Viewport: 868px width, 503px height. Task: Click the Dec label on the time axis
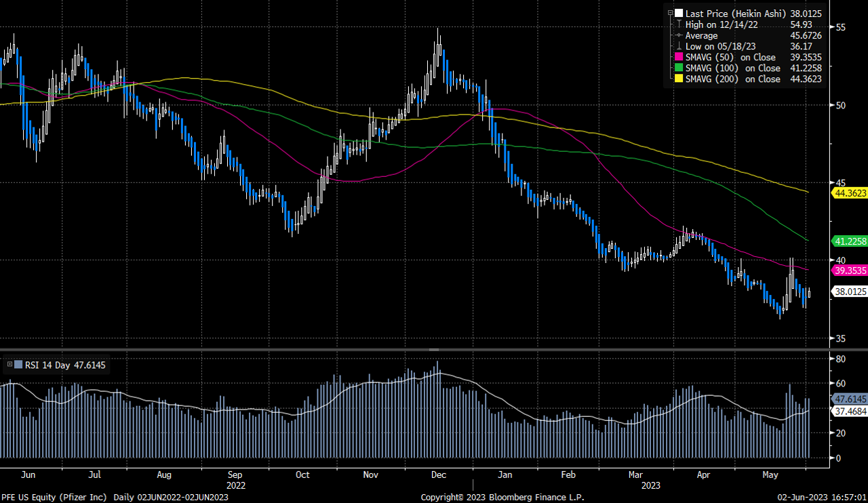pyautogui.click(x=438, y=475)
